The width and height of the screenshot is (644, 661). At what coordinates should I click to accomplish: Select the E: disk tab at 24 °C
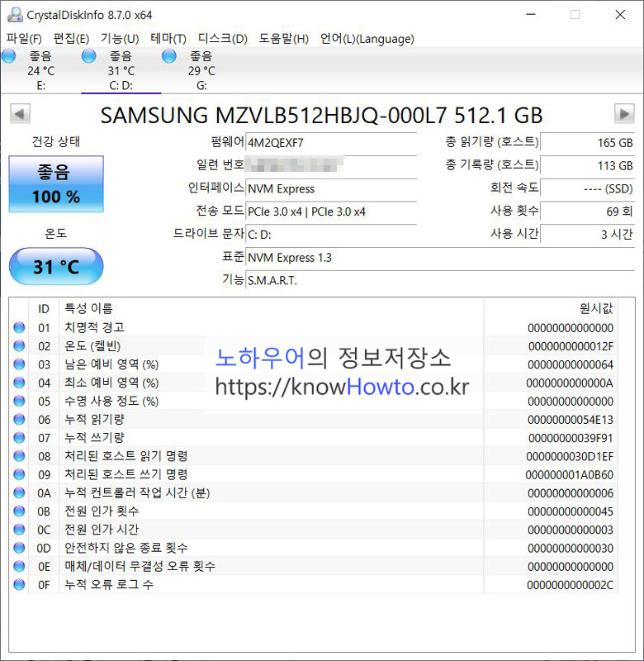tap(40, 70)
